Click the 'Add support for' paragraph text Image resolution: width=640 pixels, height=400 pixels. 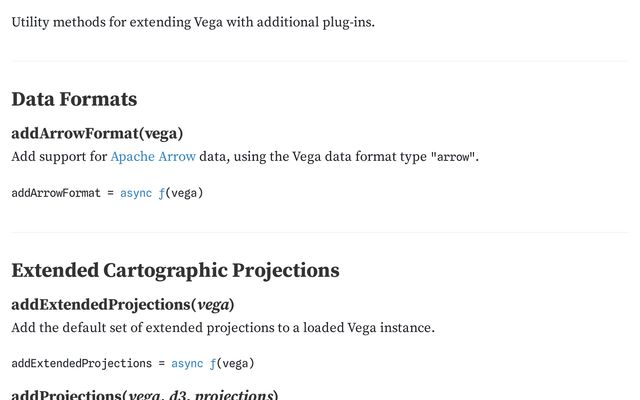pyautogui.click(x=245, y=157)
